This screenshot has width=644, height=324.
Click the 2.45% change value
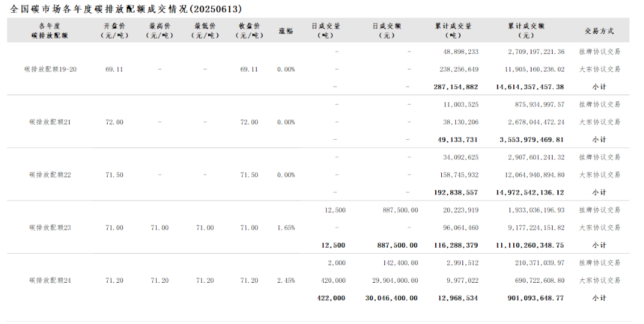click(x=286, y=281)
